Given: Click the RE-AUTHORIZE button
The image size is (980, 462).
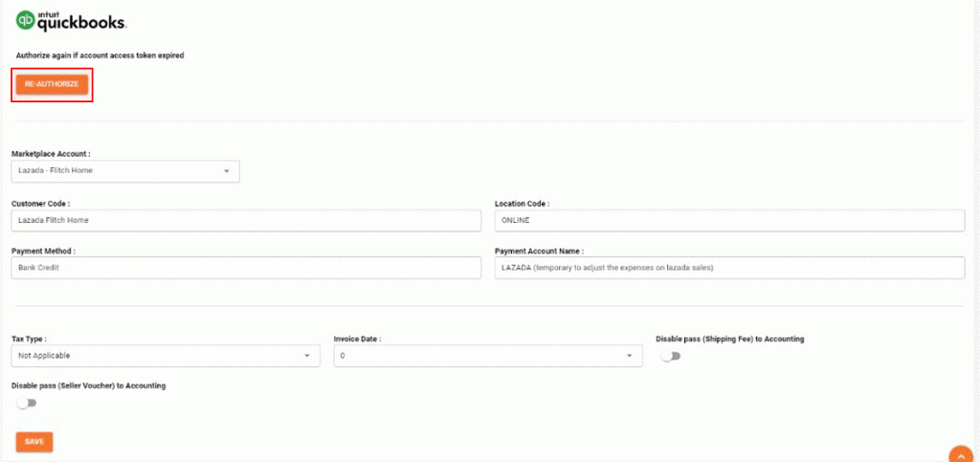Looking at the screenshot, I should (x=52, y=84).
